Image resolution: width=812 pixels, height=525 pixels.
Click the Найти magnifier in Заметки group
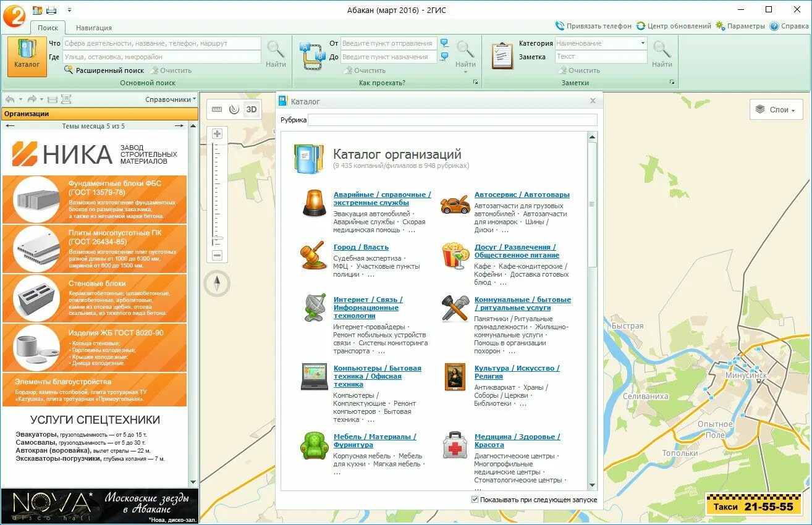(x=662, y=53)
